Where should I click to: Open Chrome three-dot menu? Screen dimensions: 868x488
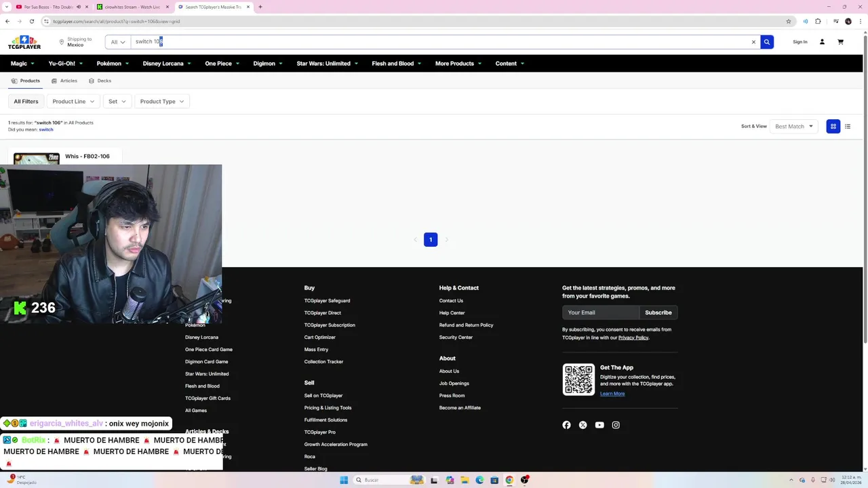860,21
